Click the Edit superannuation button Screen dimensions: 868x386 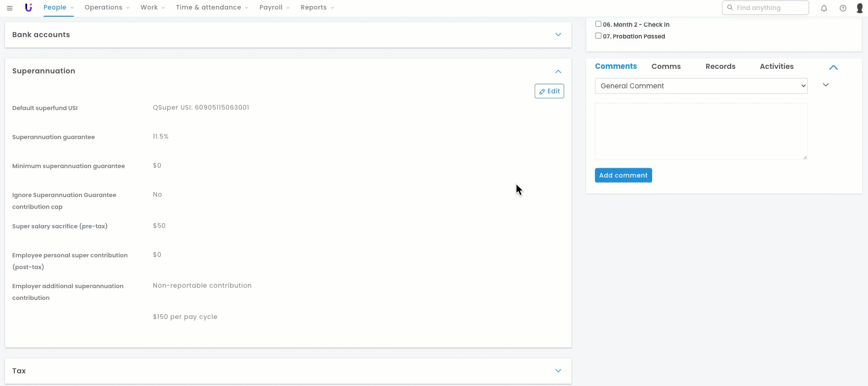click(549, 91)
